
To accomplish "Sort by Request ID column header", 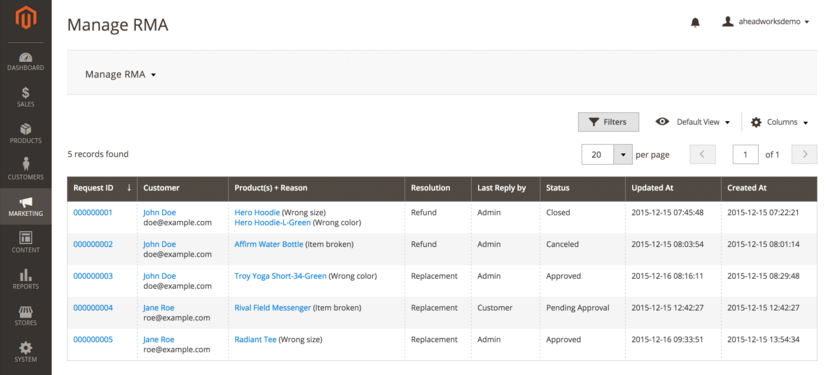I will pos(102,188).
